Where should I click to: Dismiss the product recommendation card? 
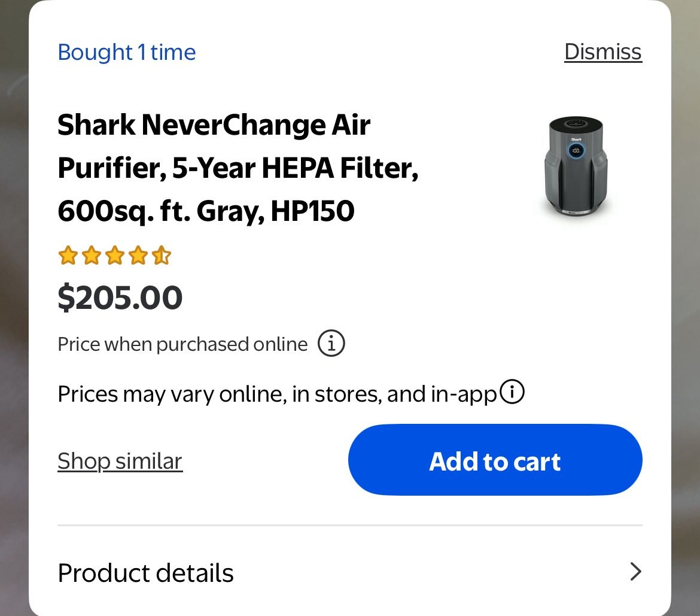point(602,51)
